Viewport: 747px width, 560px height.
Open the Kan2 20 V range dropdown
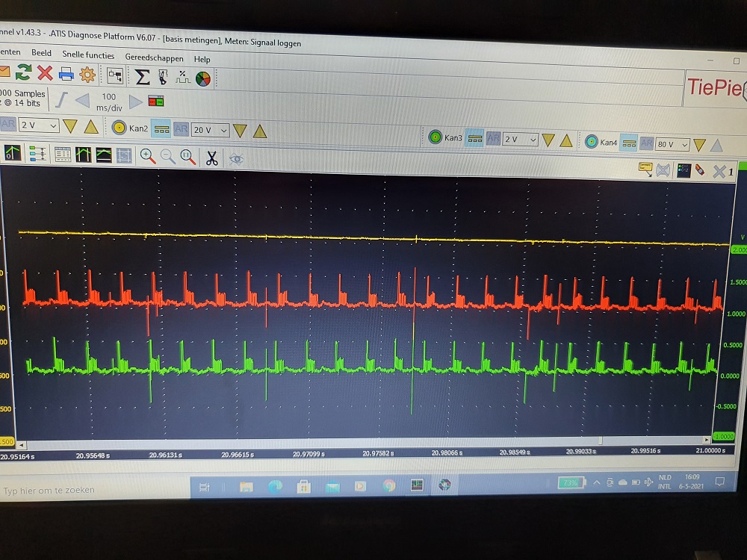(x=211, y=130)
